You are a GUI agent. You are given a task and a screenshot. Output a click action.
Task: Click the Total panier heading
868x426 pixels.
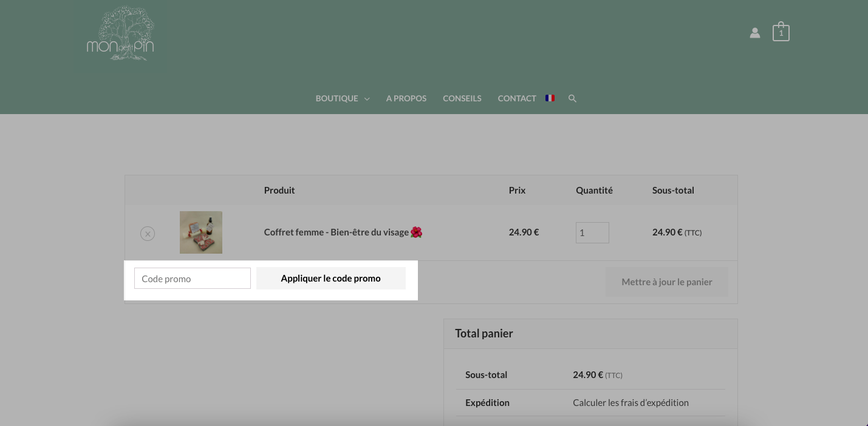click(484, 333)
